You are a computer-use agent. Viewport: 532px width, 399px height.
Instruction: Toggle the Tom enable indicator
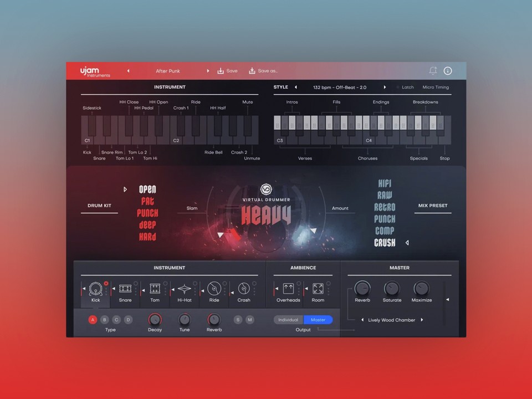point(165,283)
